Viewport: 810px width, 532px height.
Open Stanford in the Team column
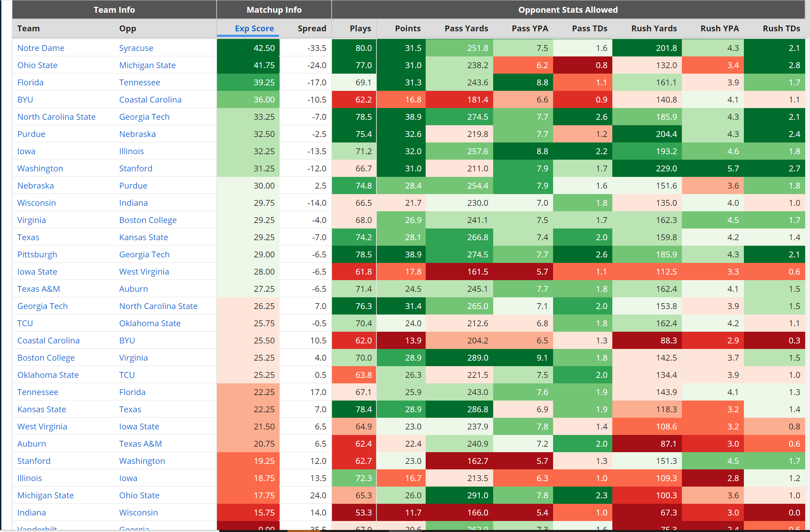point(34,461)
